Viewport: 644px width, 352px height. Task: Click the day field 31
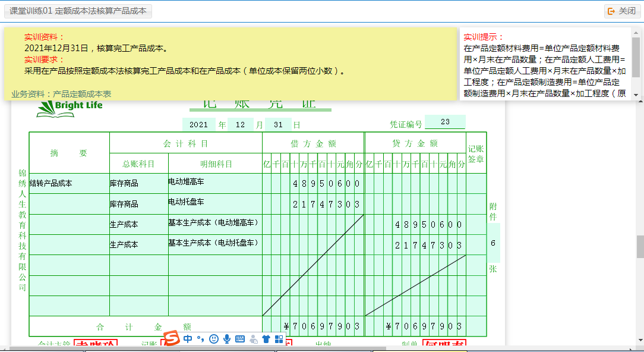[x=278, y=125]
